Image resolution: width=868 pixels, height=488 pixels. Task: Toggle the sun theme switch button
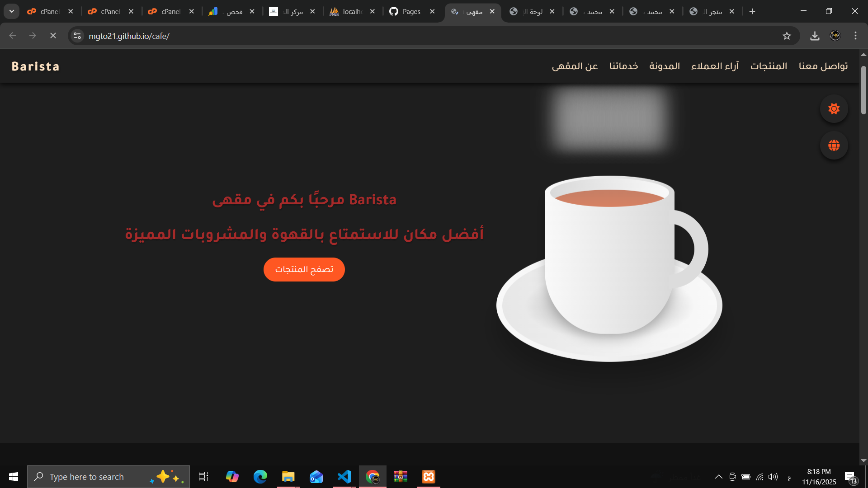[x=834, y=109]
